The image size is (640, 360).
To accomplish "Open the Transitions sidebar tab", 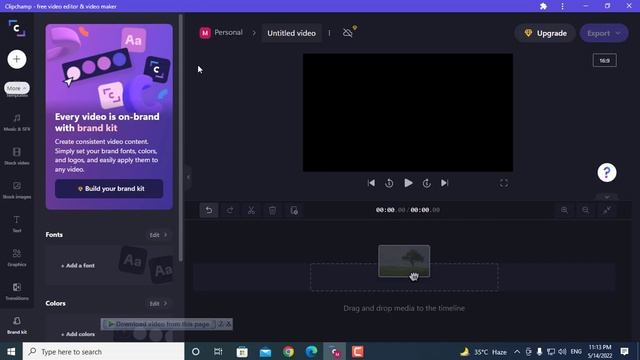I will [17, 292].
